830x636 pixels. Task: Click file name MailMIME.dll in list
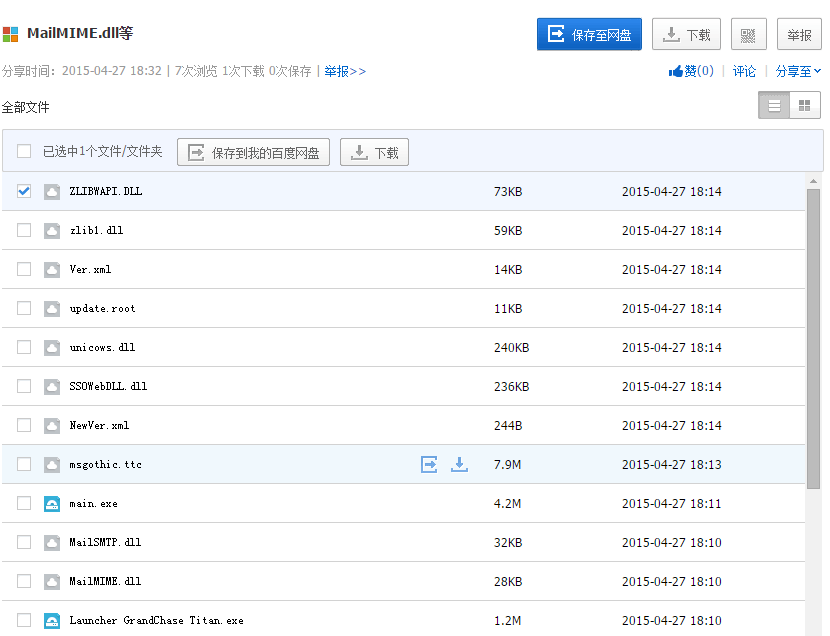click(105, 582)
